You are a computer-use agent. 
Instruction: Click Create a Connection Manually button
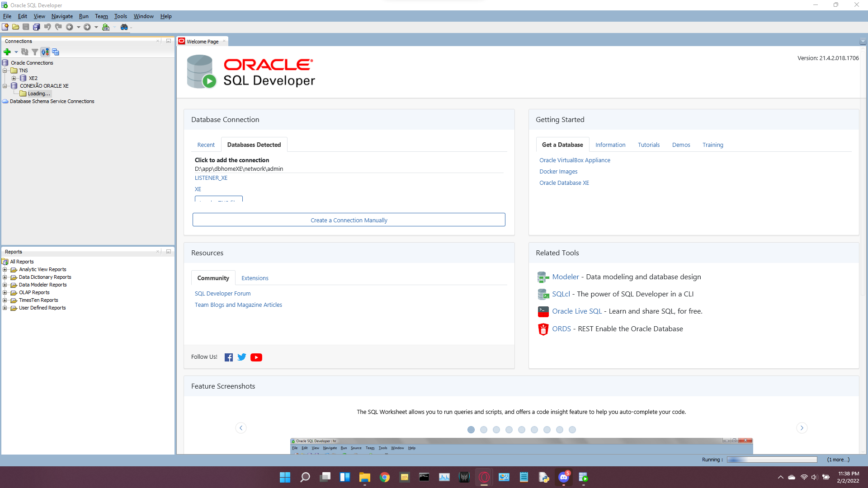pyautogui.click(x=349, y=220)
